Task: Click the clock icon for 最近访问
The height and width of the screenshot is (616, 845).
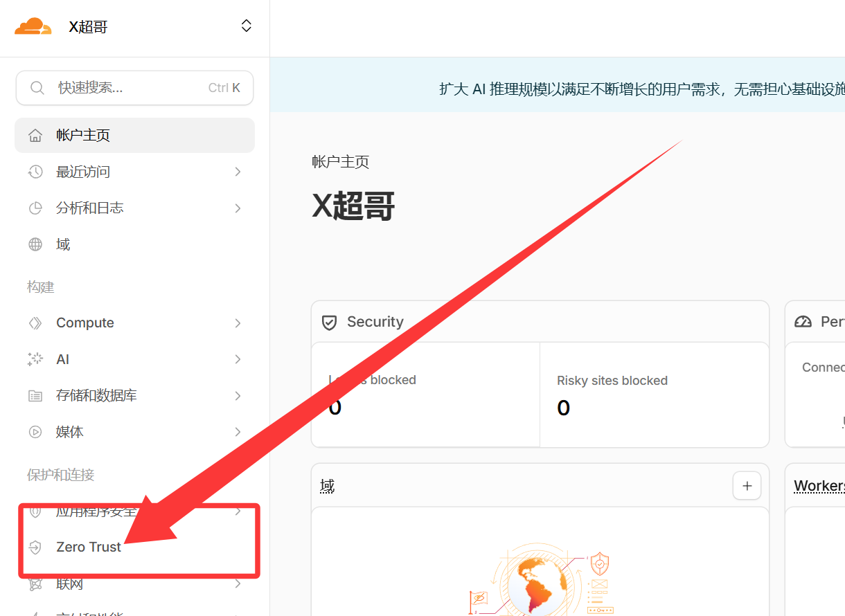Action: tap(35, 172)
